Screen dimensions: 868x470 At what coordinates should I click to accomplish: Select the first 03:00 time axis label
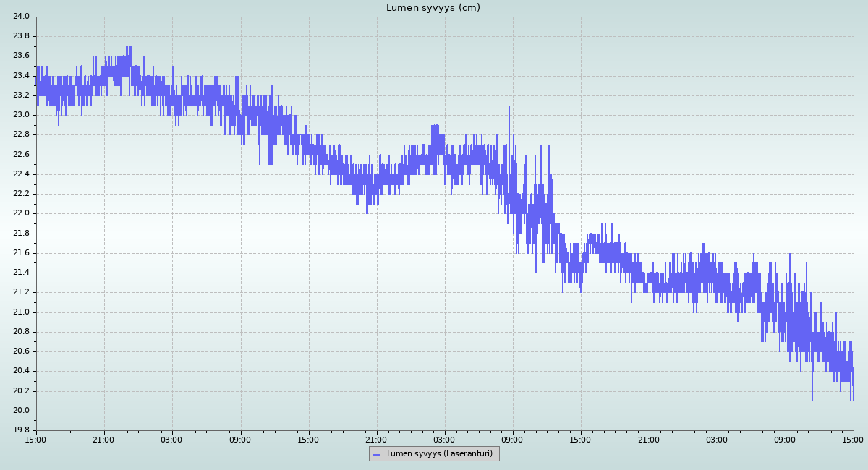point(172,440)
